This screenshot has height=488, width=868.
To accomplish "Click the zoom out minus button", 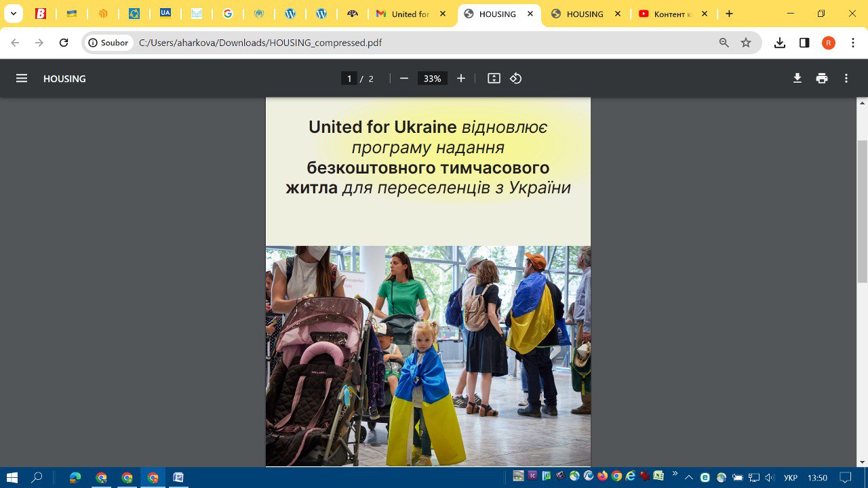I will pos(404,79).
